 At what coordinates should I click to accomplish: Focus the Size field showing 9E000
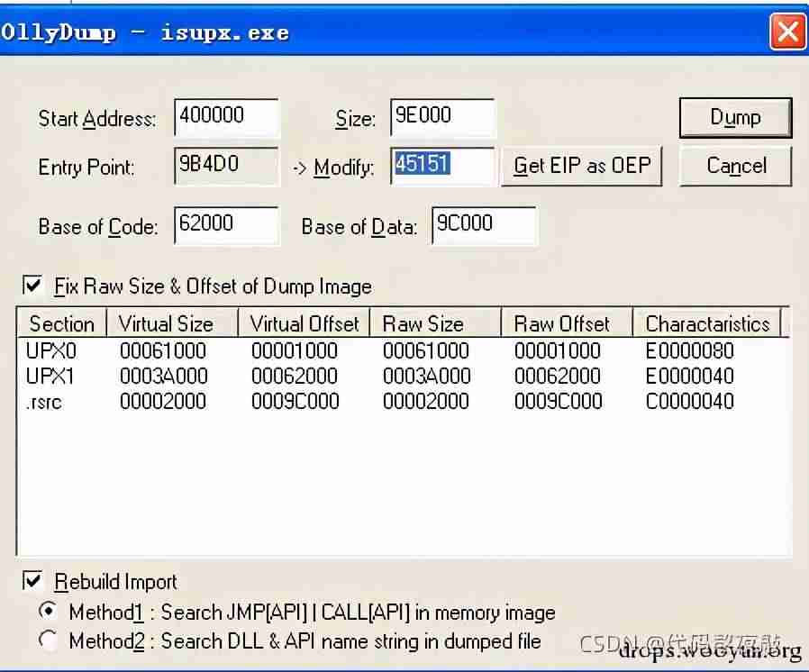point(442,118)
